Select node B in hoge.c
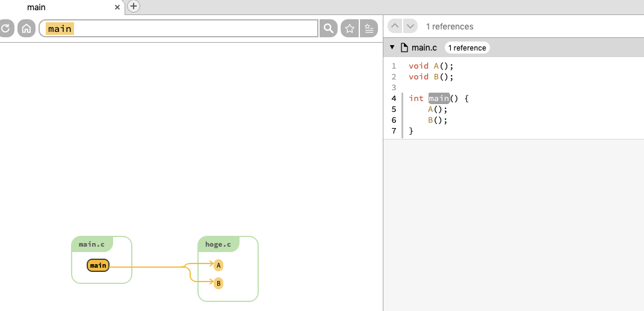 [218, 283]
